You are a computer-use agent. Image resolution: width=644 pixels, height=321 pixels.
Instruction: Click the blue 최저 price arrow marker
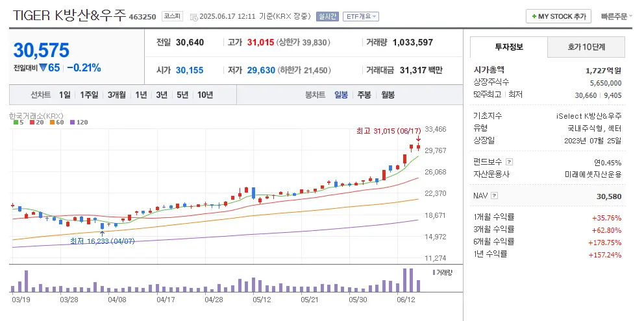click(x=102, y=232)
